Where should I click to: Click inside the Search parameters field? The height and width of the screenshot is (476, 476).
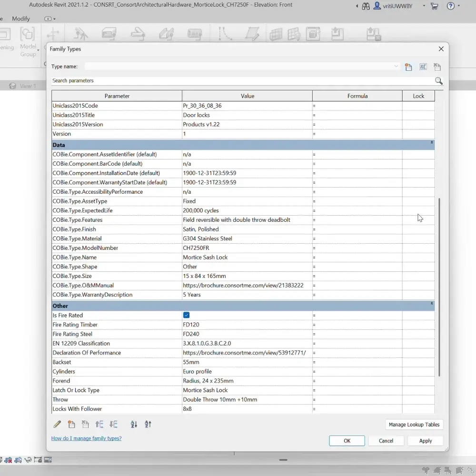pos(190,81)
